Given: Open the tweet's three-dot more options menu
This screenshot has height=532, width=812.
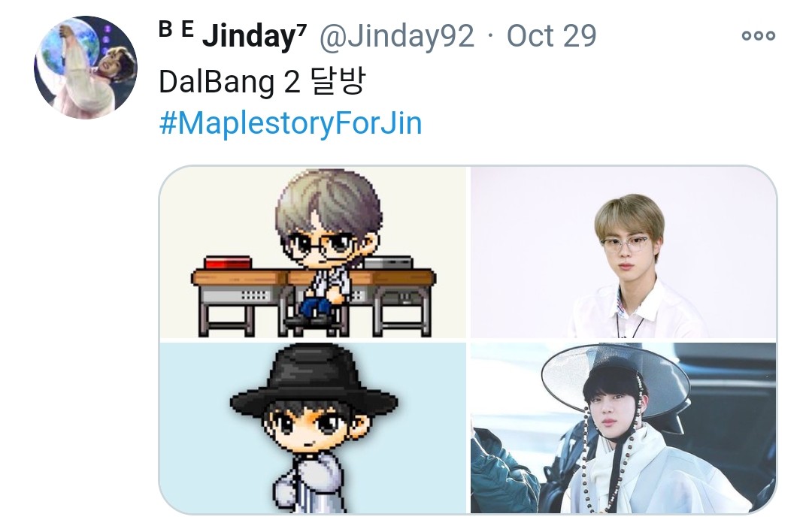Looking at the screenshot, I should coord(758,35).
